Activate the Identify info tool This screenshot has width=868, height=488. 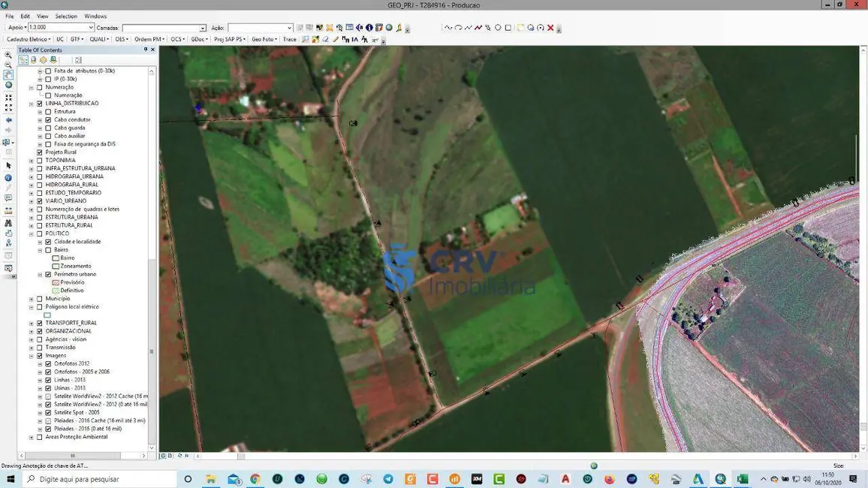8,178
